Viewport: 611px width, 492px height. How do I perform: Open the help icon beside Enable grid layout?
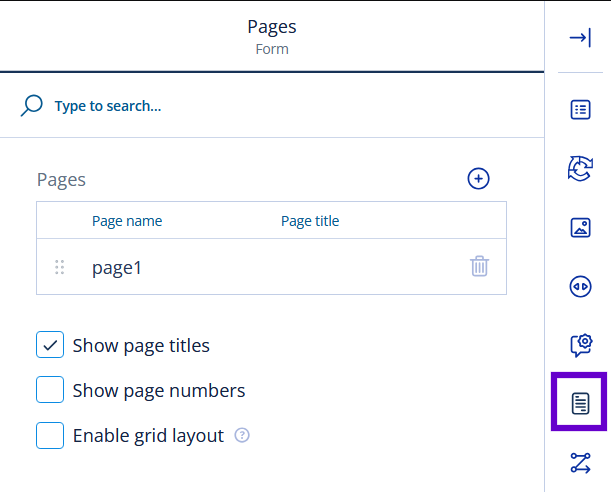pos(242,435)
